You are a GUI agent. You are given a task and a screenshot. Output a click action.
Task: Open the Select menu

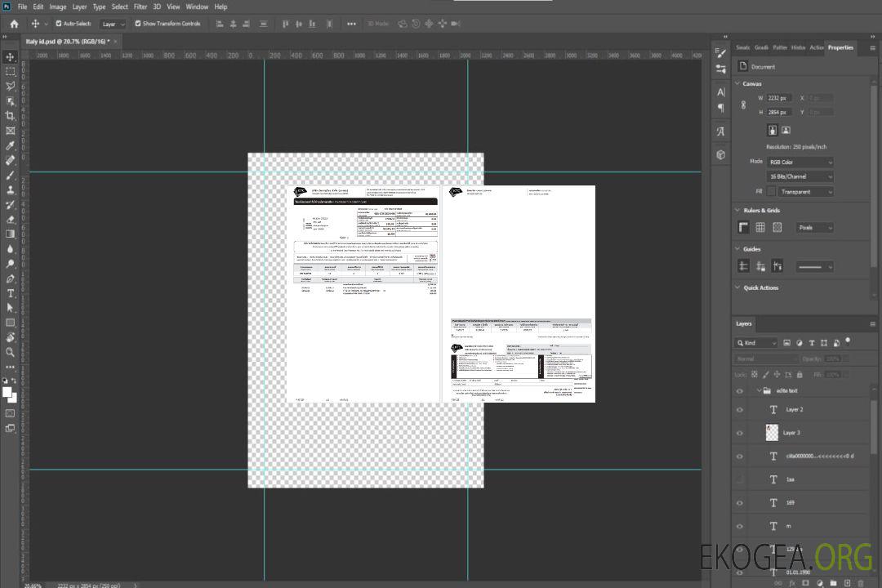point(119,7)
